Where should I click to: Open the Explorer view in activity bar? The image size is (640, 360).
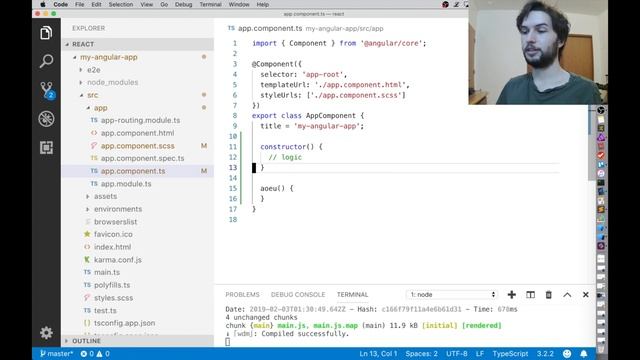click(x=46, y=33)
